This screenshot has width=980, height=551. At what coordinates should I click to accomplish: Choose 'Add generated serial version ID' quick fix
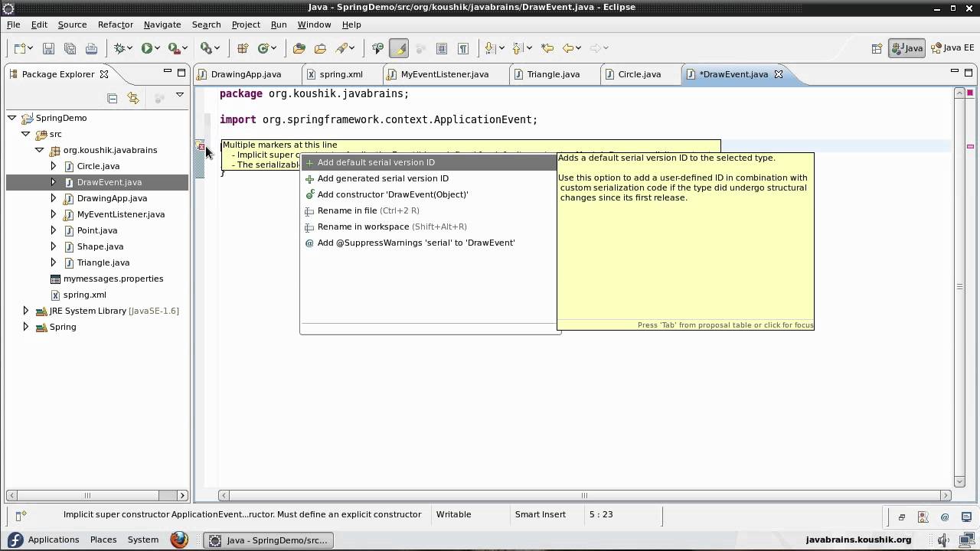tap(429, 178)
